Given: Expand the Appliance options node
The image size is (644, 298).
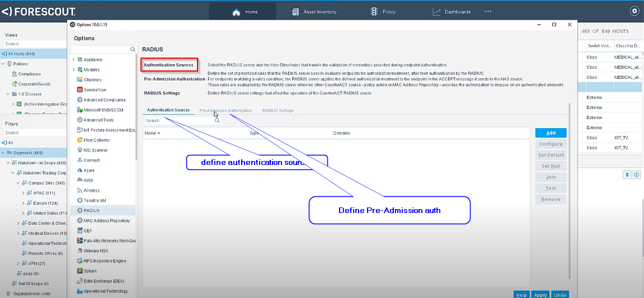Looking at the screenshot, I should point(73,59).
